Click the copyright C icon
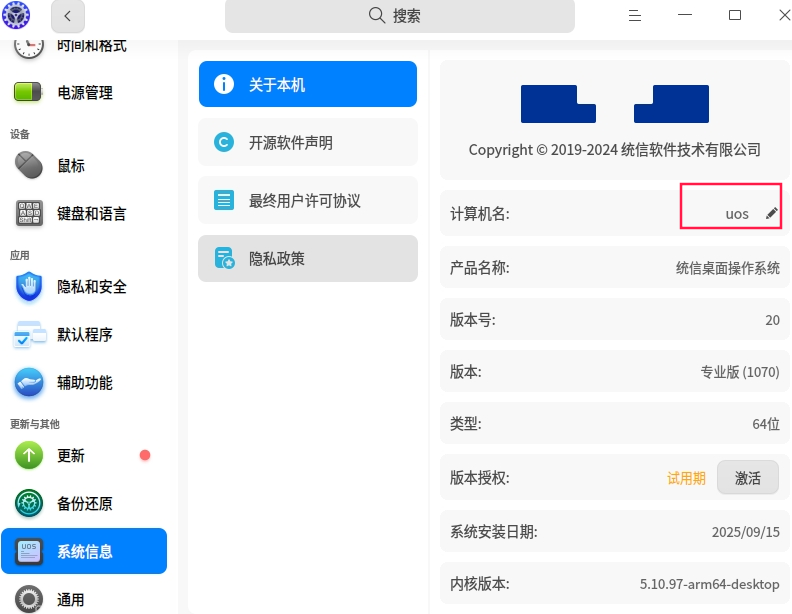The image size is (792, 614). (224, 142)
